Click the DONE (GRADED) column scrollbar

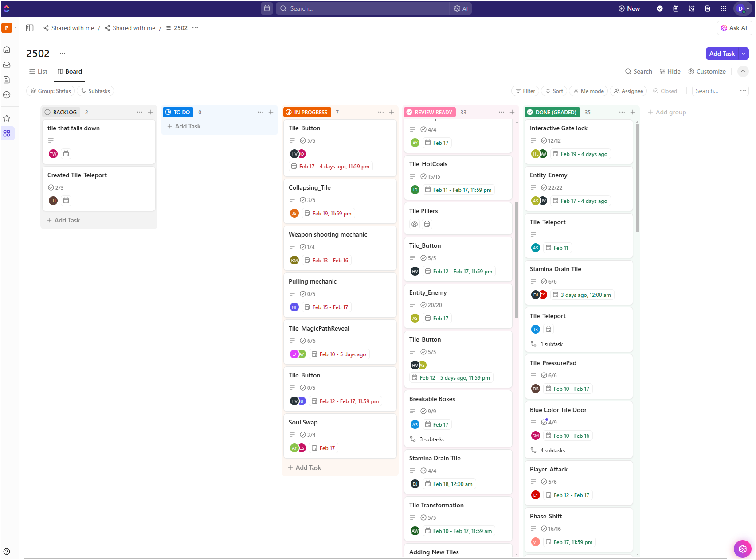click(x=637, y=177)
